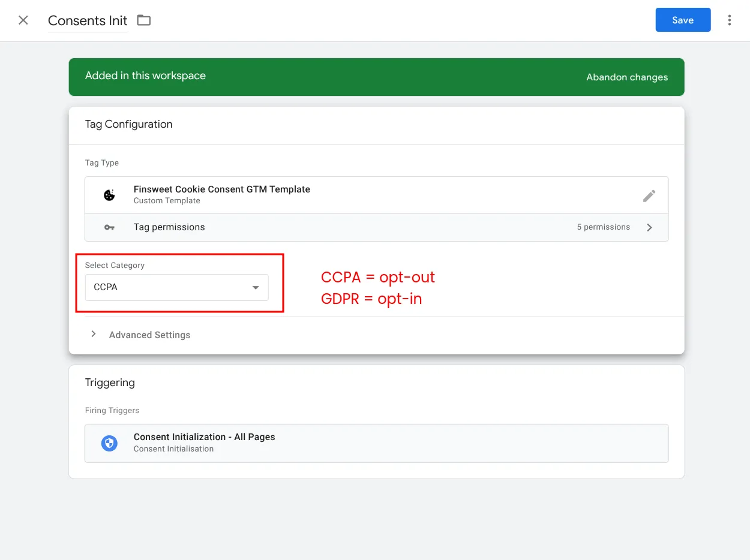Click Abandon changes in the green banner
750x560 pixels.
click(x=627, y=77)
